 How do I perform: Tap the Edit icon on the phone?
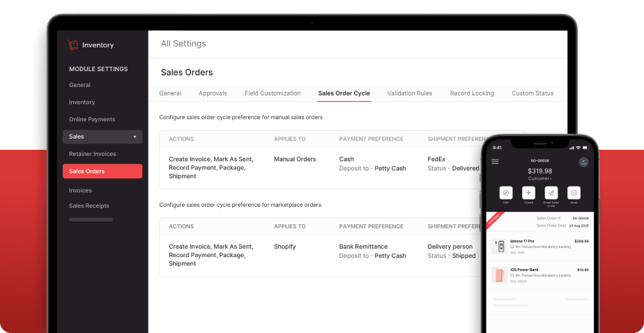pos(506,192)
